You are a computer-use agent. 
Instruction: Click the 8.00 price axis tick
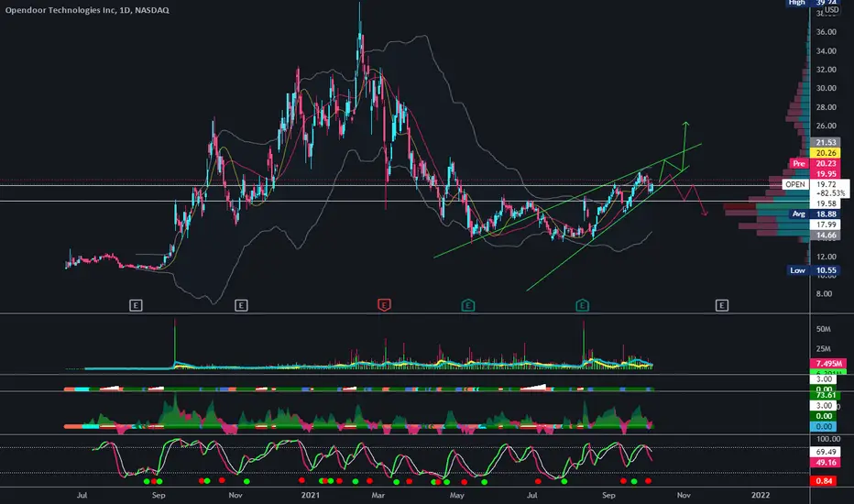[x=824, y=293]
